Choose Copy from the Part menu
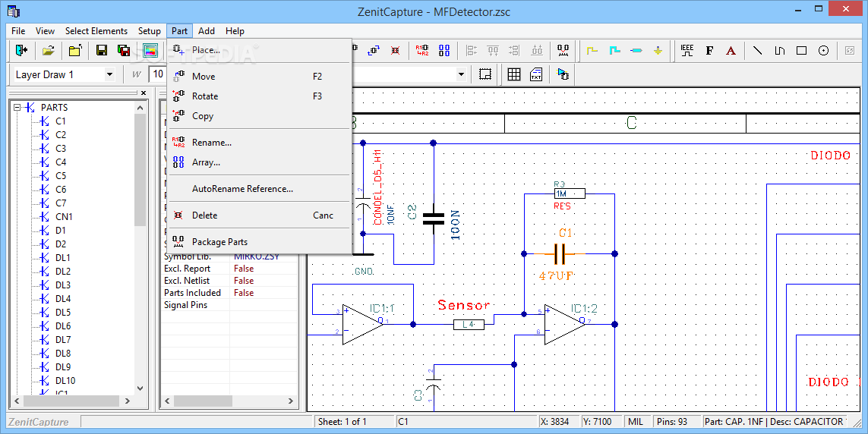868x434 pixels. [259, 116]
